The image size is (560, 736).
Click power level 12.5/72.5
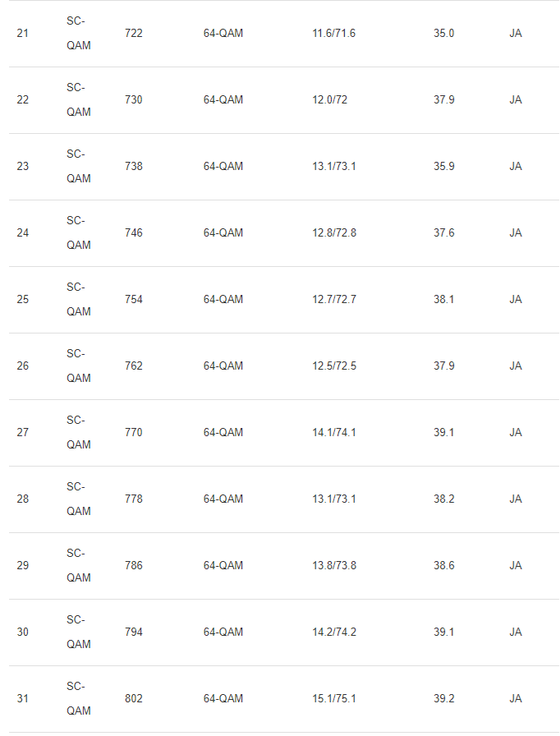[x=333, y=366]
